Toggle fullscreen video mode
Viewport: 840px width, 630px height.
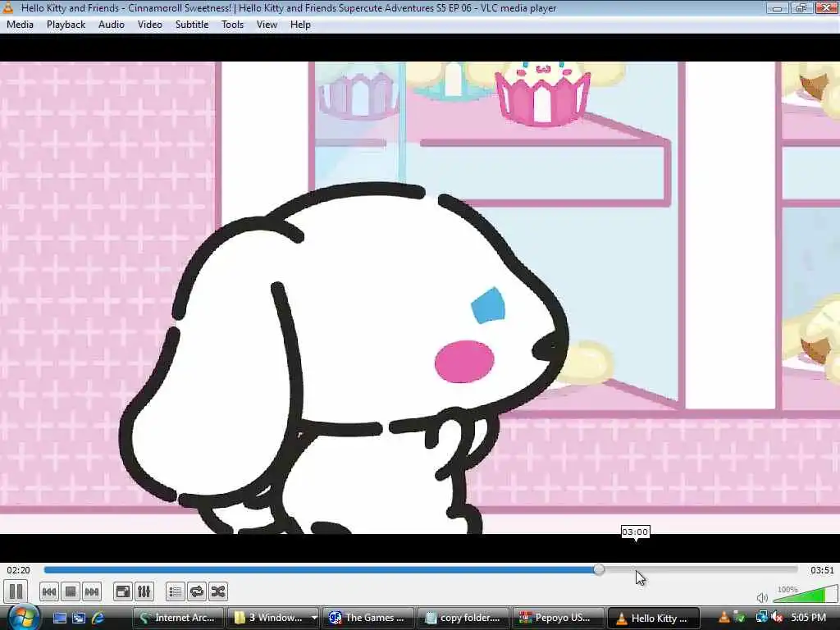123,591
